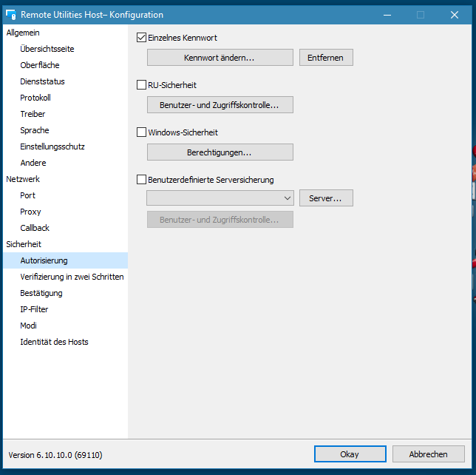Open the Proxy settings page
The image size is (476, 475).
point(30,212)
